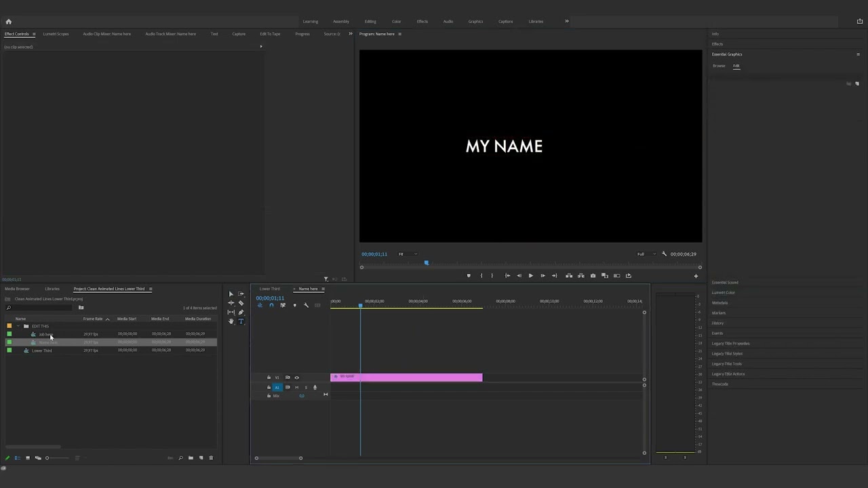Step forward one frame
The image size is (868, 488).
(x=542, y=276)
